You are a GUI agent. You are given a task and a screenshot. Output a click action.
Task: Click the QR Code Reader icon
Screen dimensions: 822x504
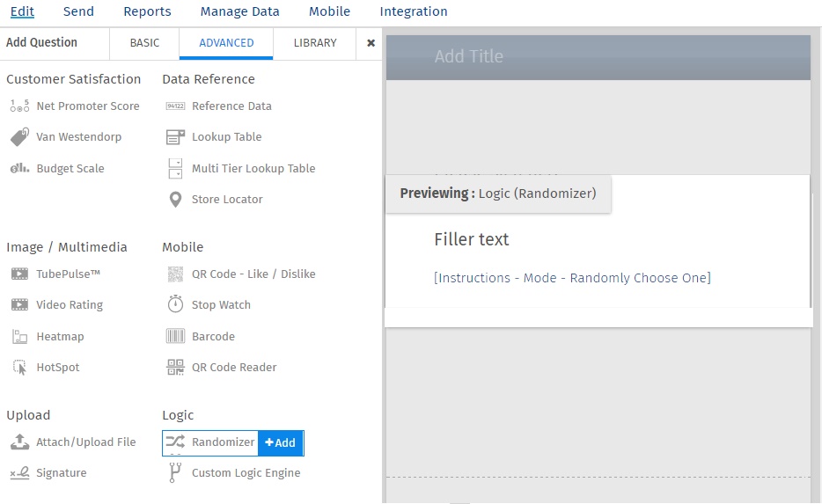pos(175,368)
